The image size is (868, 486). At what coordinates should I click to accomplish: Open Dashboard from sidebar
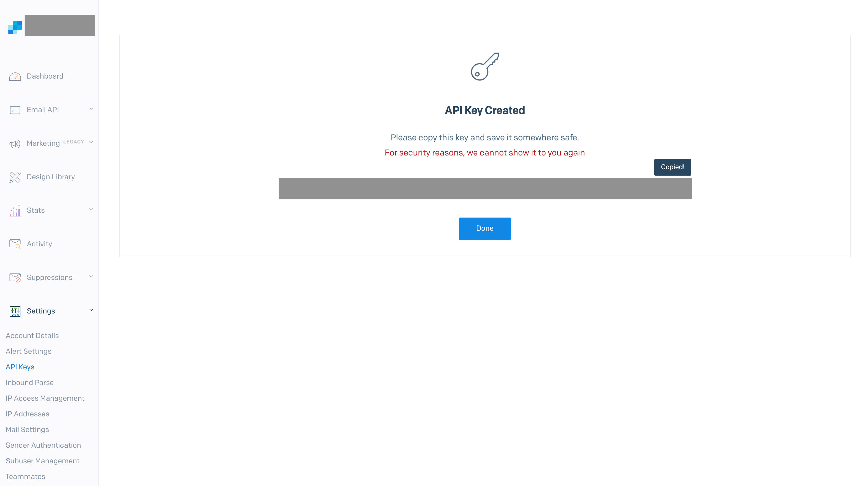(x=45, y=76)
